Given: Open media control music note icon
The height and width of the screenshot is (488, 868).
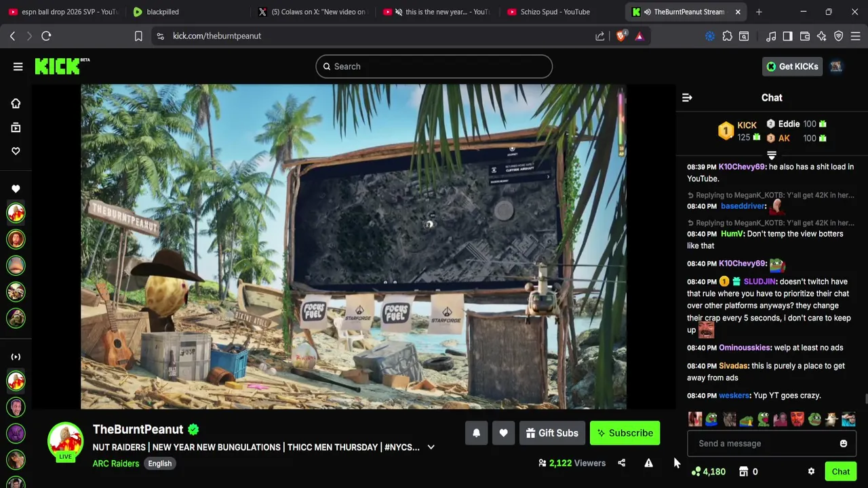Looking at the screenshot, I should coord(771,36).
